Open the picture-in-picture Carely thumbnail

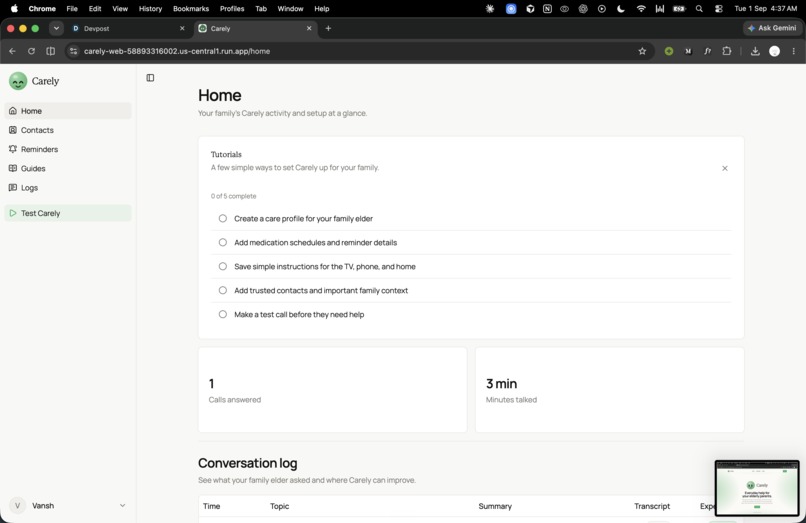pos(757,488)
